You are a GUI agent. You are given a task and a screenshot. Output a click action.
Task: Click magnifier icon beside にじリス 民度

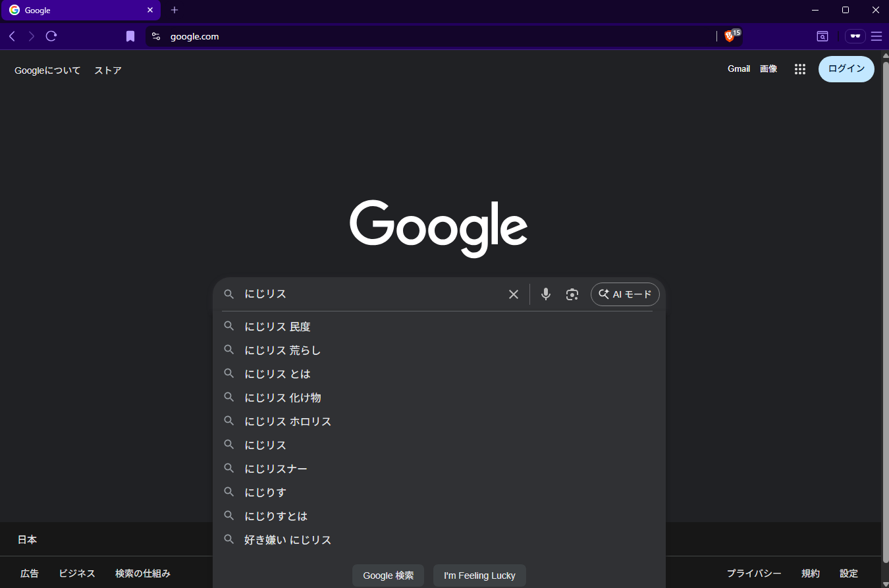point(229,326)
